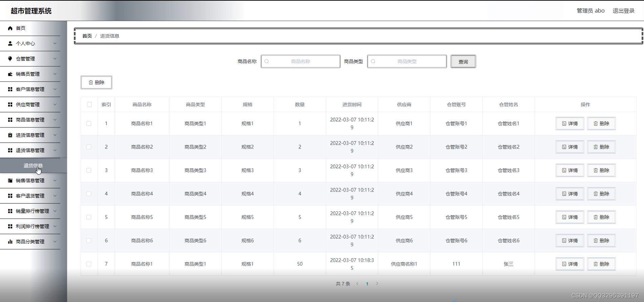Focus the 商品类型 search input
This screenshot has height=302, width=644.
click(407, 61)
